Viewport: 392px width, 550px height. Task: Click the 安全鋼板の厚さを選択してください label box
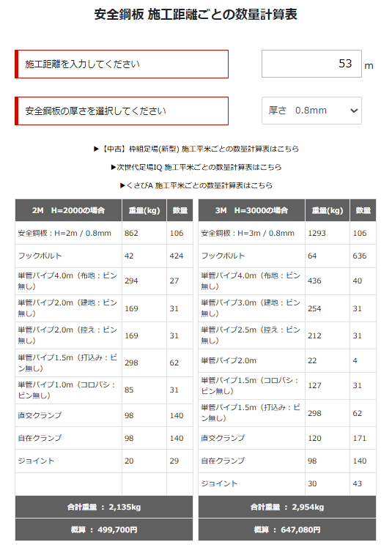(122, 111)
